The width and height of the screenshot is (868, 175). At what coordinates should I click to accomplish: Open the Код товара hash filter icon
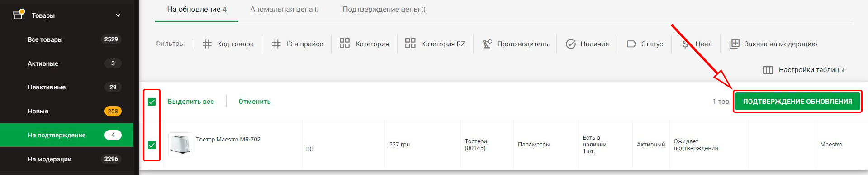207,44
